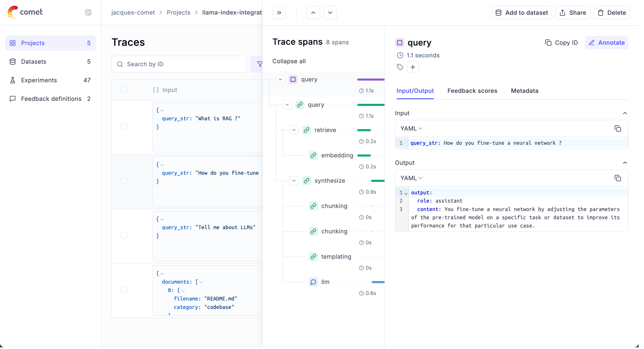The height and width of the screenshot is (349, 644).
Task: Click the Search by ID field
Action: pyautogui.click(x=179, y=64)
